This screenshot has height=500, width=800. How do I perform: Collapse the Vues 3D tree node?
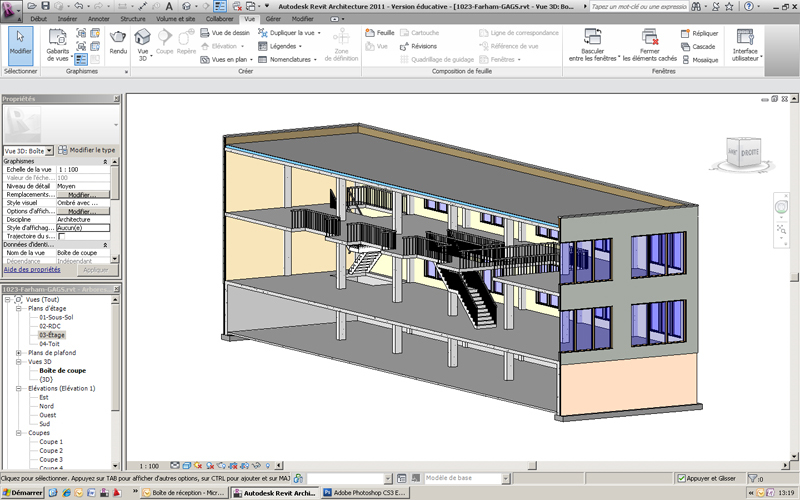[x=18, y=362]
